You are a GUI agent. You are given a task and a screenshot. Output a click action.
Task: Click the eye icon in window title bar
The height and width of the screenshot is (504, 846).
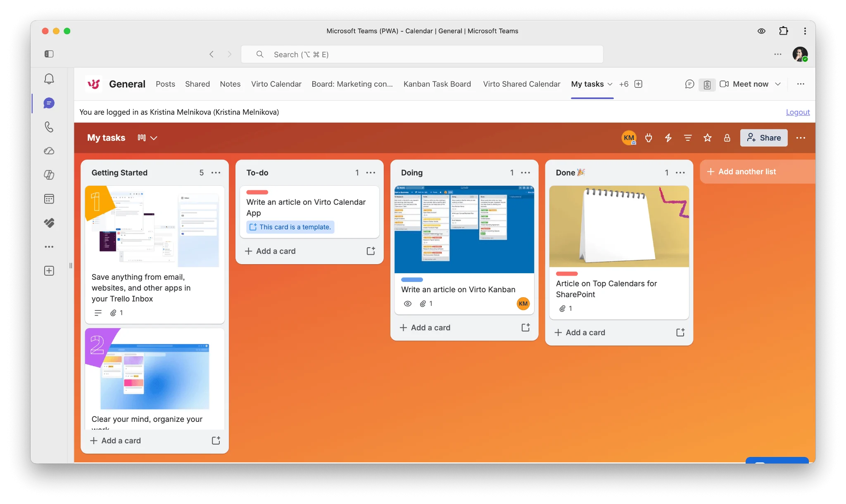click(761, 31)
